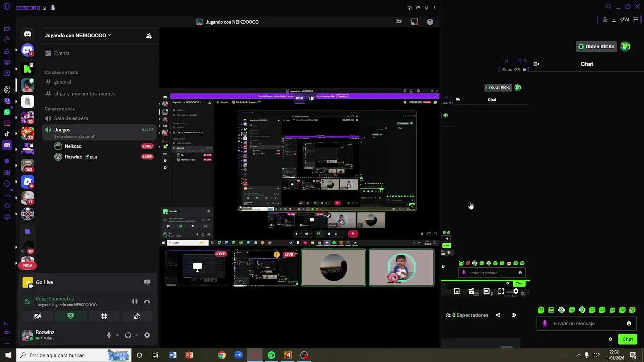Toggle fullscreen on Kick player
644x362 pixels.
(x=501, y=291)
